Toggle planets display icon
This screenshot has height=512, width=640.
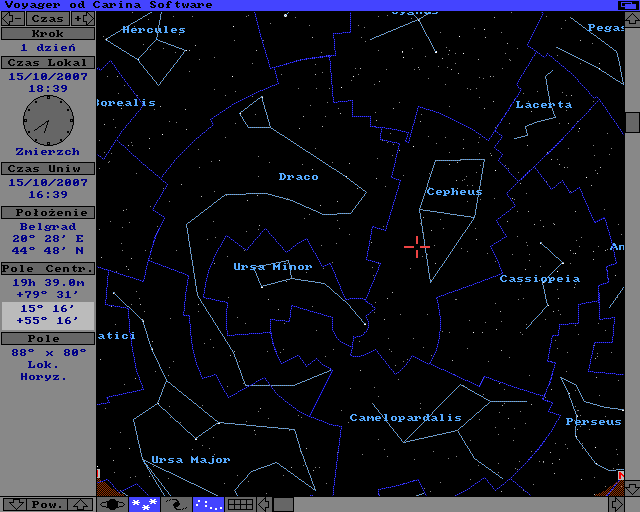coord(112,504)
